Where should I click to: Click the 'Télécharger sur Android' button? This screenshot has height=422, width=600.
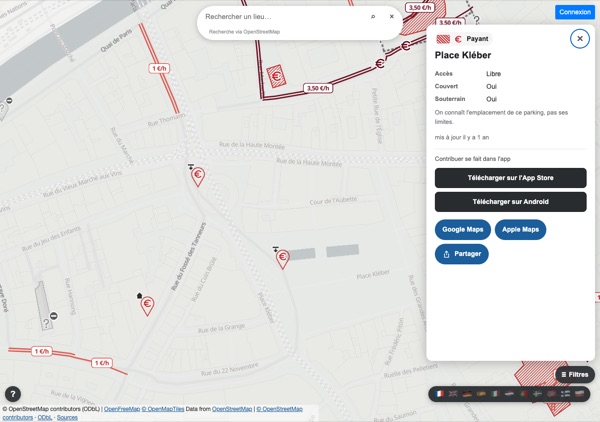tap(510, 202)
